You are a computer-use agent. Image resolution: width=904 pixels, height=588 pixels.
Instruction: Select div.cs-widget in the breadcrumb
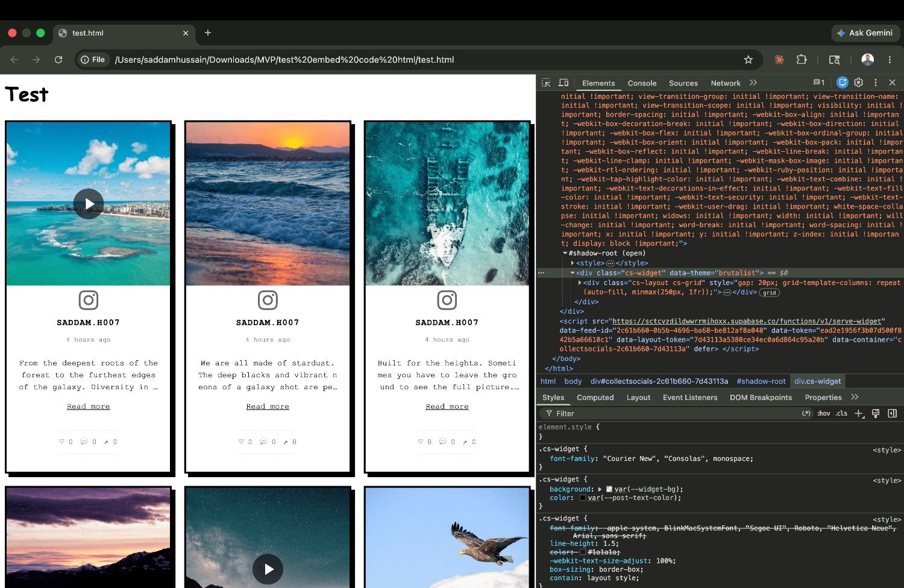[x=818, y=381]
